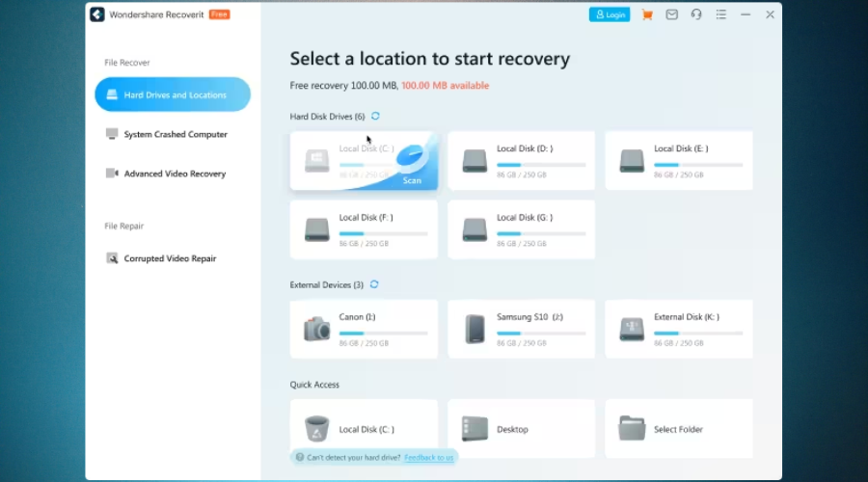
Task: Click the Select Folder icon
Action: pyautogui.click(x=632, y=428)
